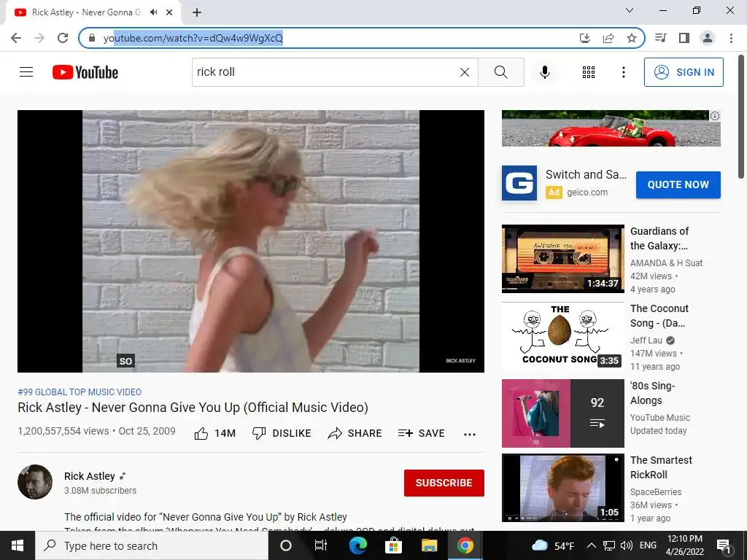Viewport: 747px width, 560px height.
Task: Click the DISLIKE button
Action: tap(282, 433)
